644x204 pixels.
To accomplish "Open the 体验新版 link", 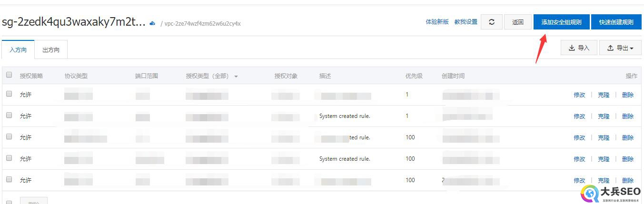I will point(437,22).
